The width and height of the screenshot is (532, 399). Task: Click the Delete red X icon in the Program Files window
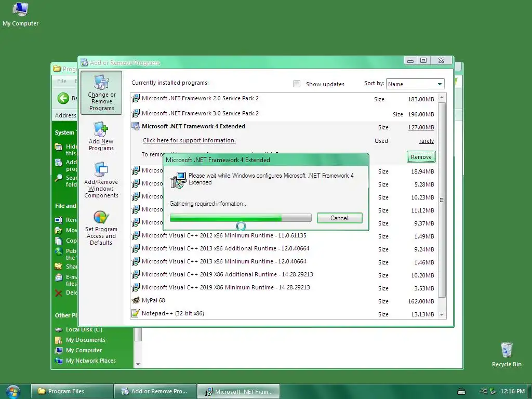pos(59,293)
